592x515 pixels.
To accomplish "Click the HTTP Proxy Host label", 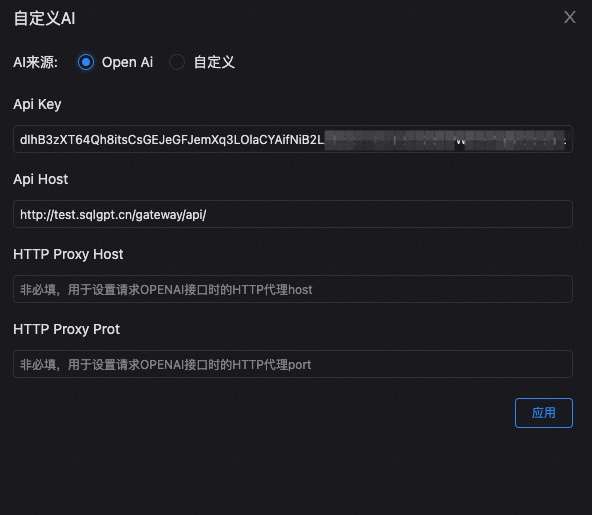I will 68,254.
